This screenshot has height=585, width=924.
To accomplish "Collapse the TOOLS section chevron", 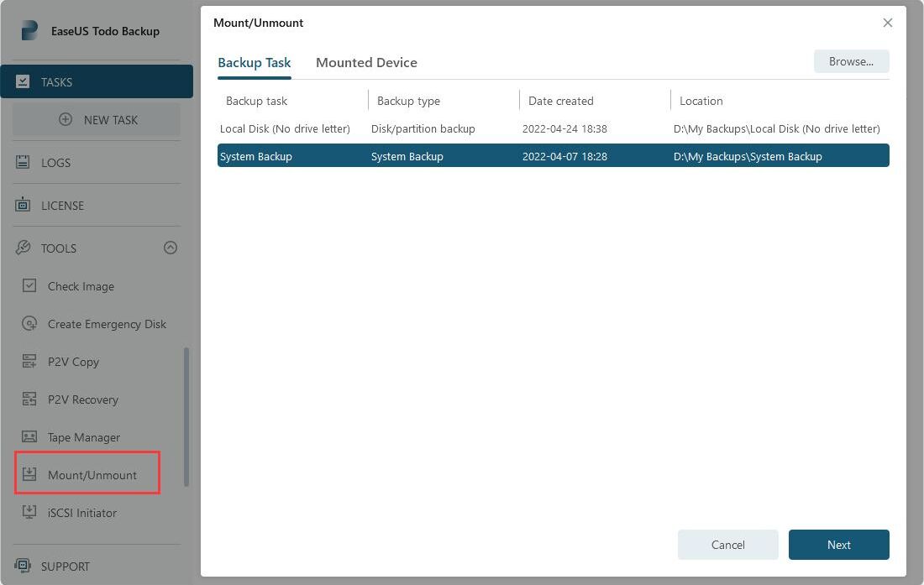I will (x=171, y=248).
